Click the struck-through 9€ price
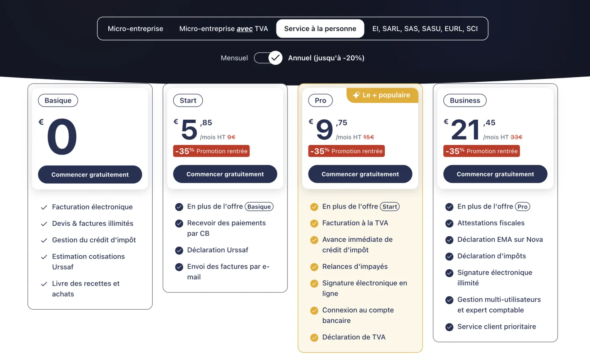Viewport: 590px width, 364px height. click(231, 137)
